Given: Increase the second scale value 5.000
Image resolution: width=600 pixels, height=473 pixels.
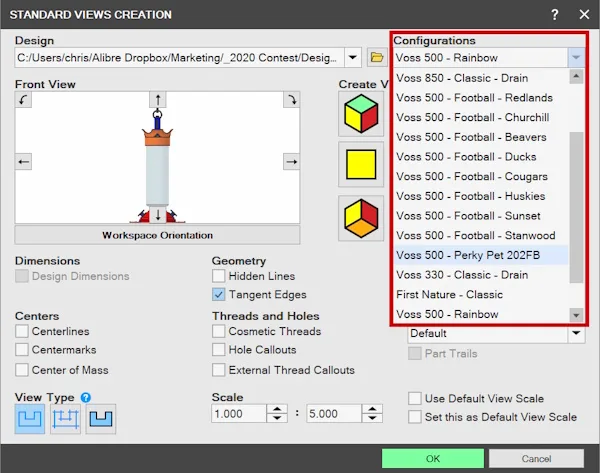Looking at the screenshot, I should pyautogui.click(x=372, y=409).
